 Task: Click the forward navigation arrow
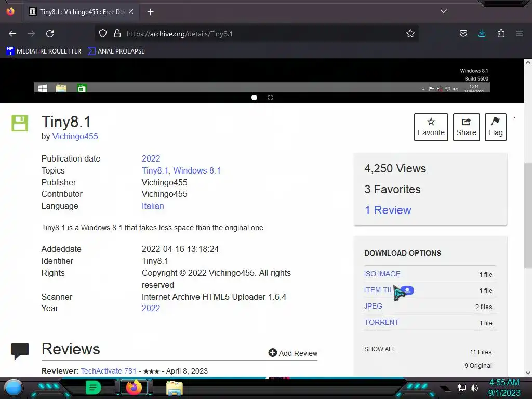click(x=31, y=34)
